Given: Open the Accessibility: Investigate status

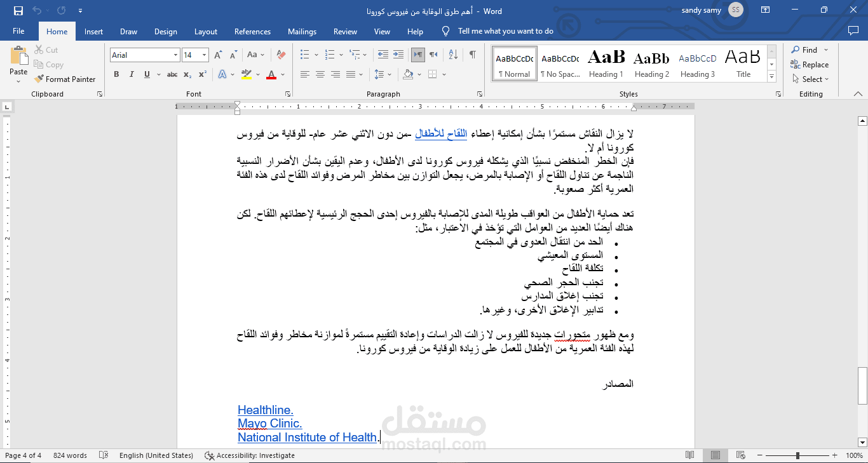Looking at the screenshot, I should 250,455.
